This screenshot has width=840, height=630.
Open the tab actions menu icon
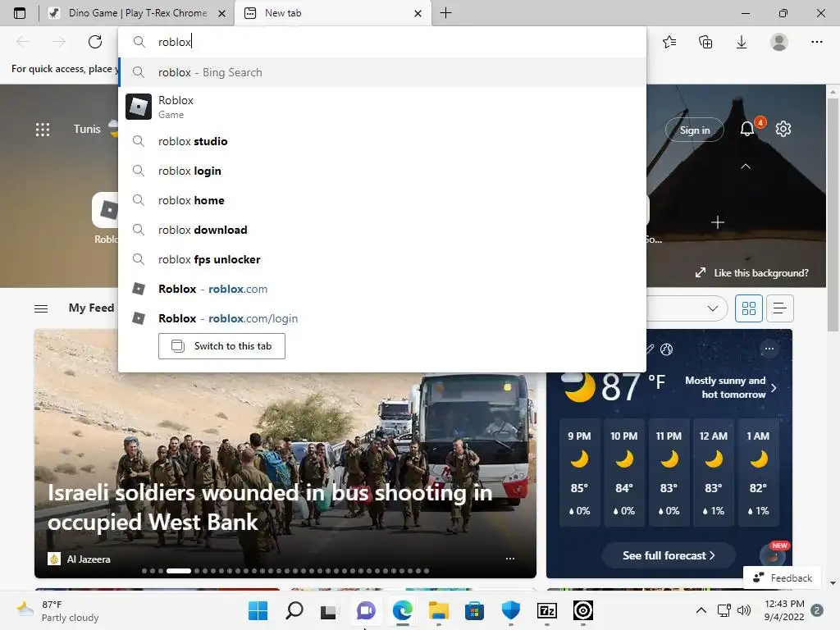20,13
